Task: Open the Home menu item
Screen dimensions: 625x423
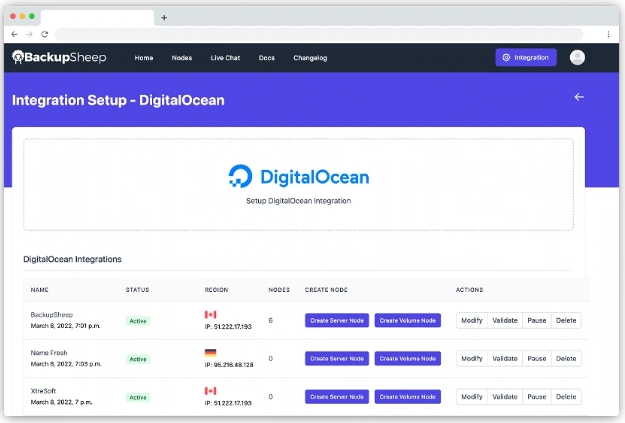Action: [144, 58]
